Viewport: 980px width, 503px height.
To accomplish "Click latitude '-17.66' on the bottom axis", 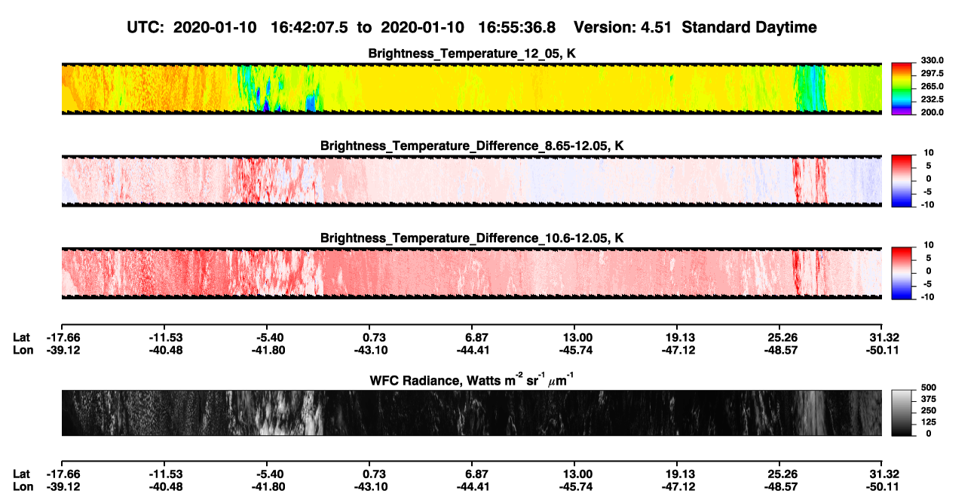I will (62, 474).
